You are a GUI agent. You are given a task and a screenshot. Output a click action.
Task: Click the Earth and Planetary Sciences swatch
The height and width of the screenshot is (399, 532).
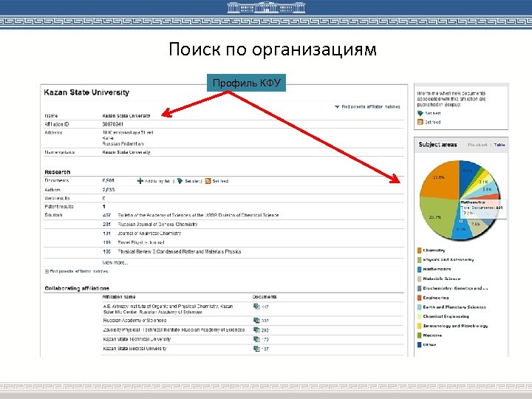(x=420, y=307)
